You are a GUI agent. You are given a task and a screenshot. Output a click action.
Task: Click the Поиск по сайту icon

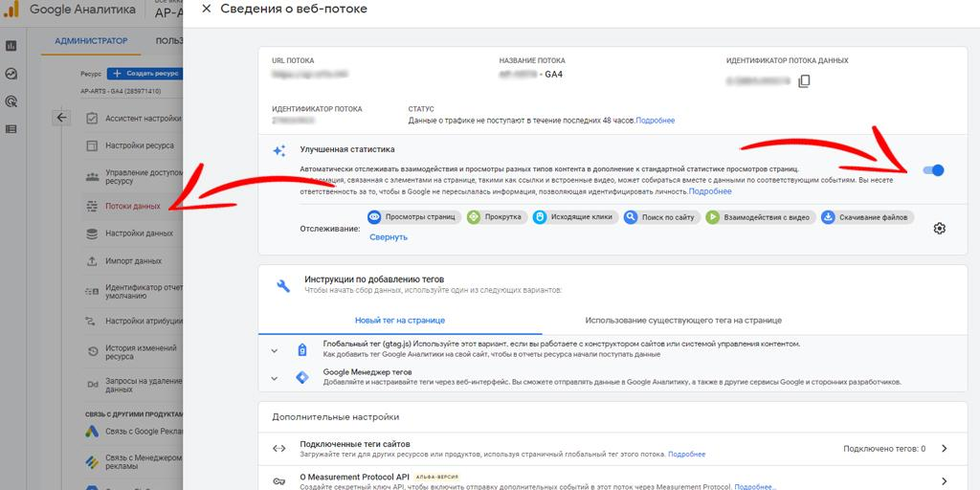(x=631, y=217)
